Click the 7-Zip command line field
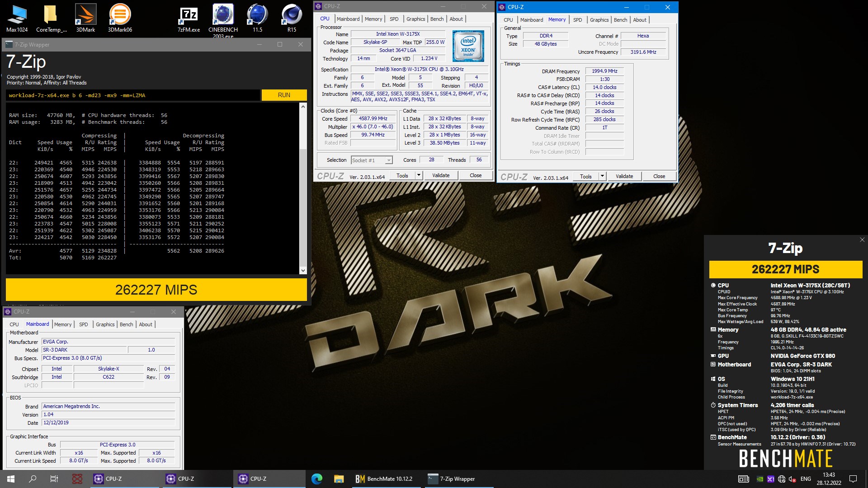868x488 pixels. [x=133, y=95]
